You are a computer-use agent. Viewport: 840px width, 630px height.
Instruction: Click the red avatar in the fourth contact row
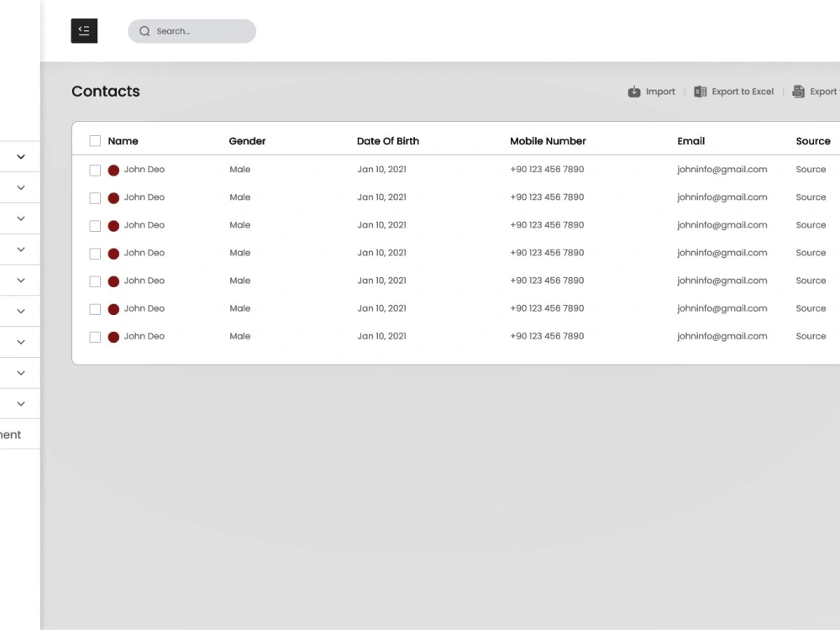tap(113, 254)
